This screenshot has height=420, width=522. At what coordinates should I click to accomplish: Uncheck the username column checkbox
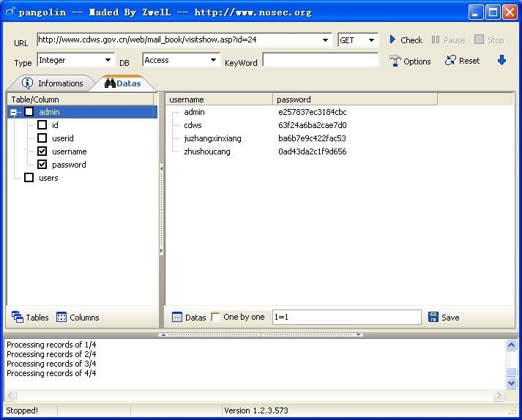pyautogui.click(x=42, y=151)
